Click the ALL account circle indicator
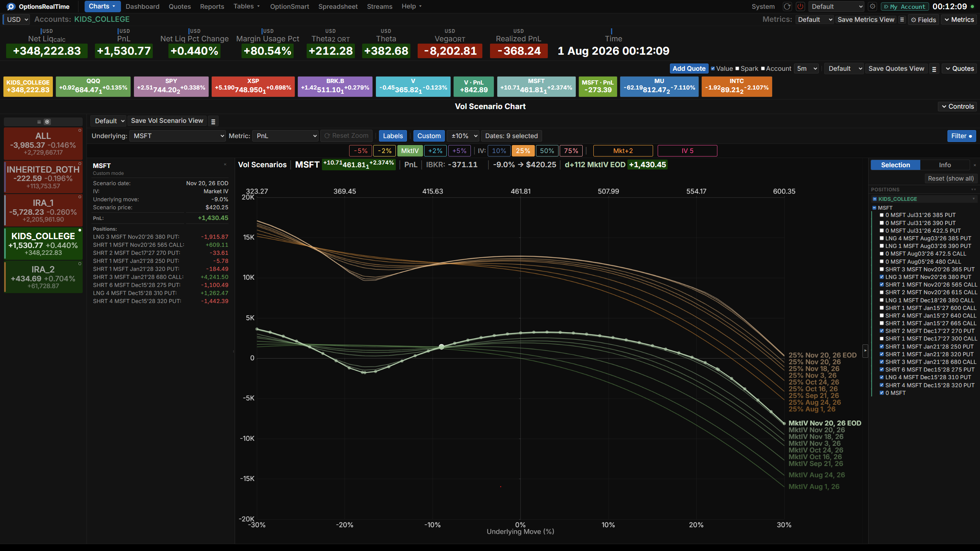 pos(80,130)
